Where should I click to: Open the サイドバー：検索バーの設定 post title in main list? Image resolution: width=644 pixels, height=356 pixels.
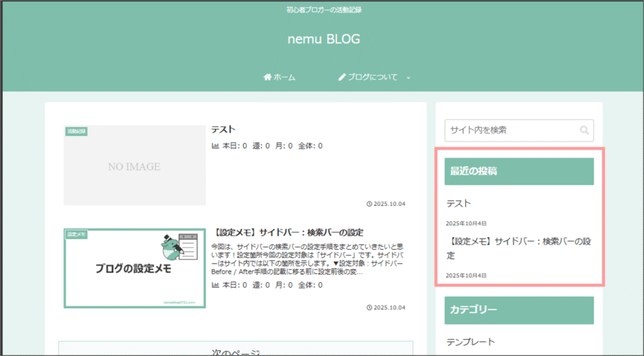point(287,233)
